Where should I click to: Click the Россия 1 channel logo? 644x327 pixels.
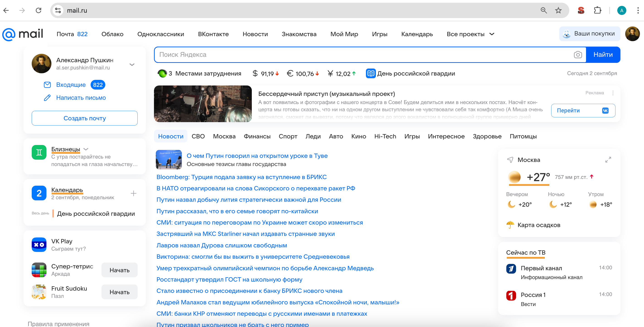click(511, 296)
